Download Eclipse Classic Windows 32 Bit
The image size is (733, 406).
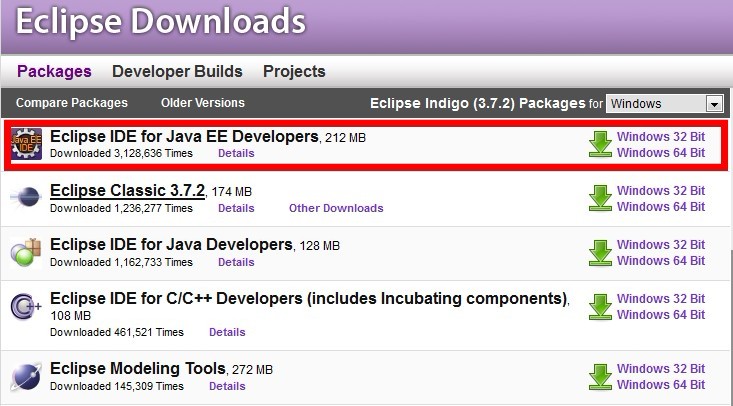click(661, 190)
